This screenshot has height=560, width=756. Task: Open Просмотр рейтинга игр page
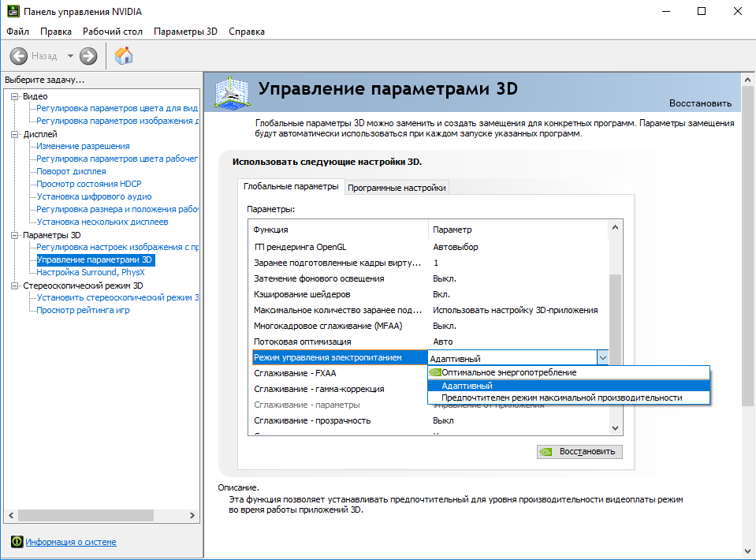coord(83,310)
